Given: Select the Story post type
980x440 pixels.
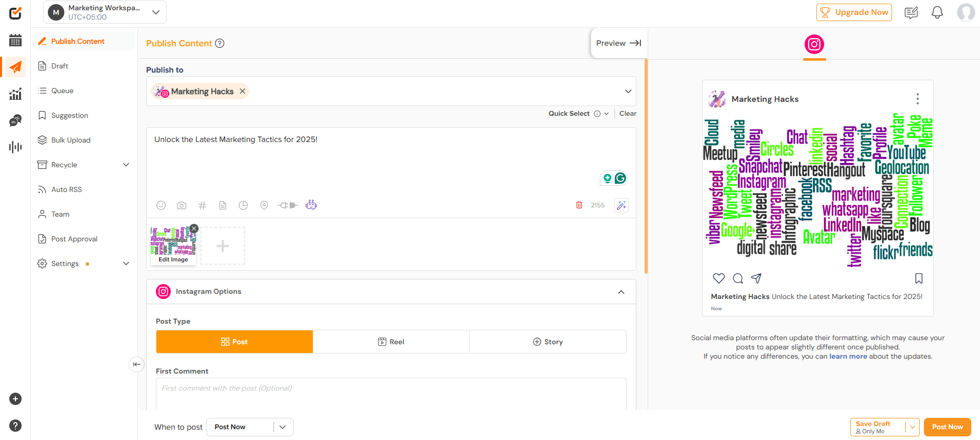Looking at the screenshot, I should [x=548, y=342].
